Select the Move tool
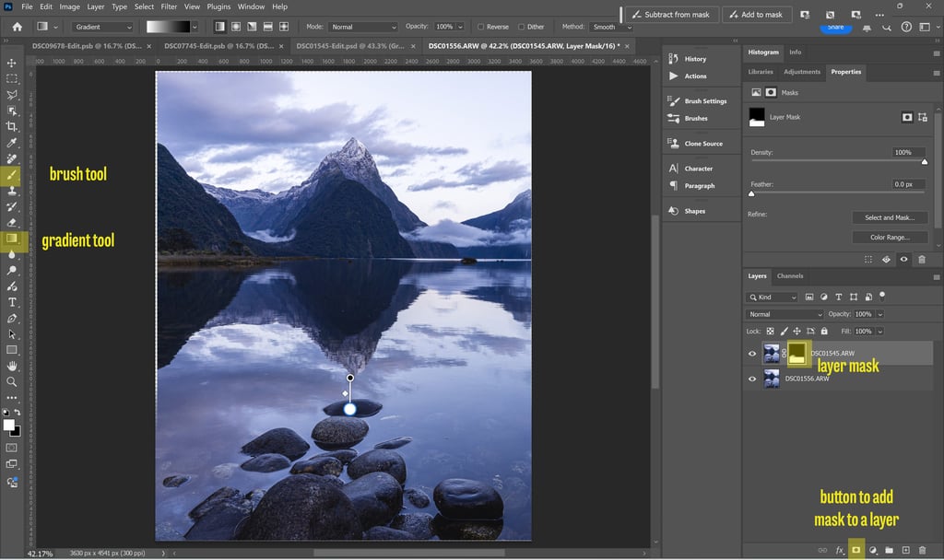Image resolution: width=944 pixels, height=560 pixels. coord(11,63)
